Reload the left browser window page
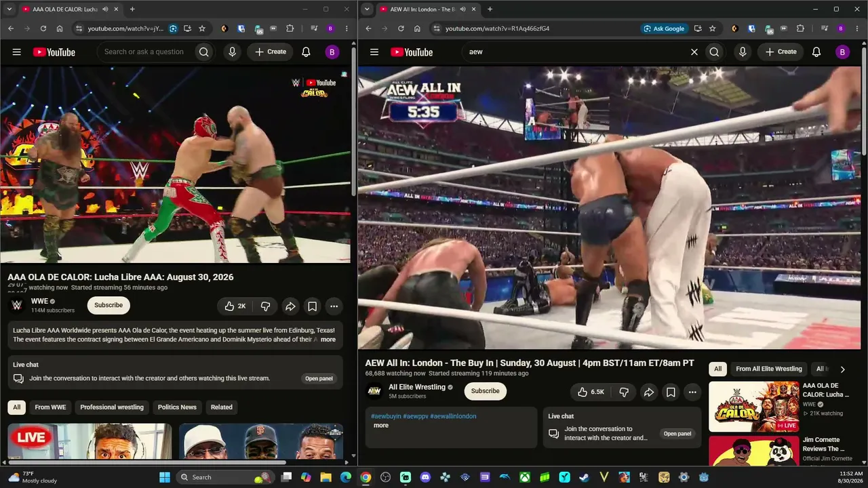The image size is (868, 488). (43, 28)
